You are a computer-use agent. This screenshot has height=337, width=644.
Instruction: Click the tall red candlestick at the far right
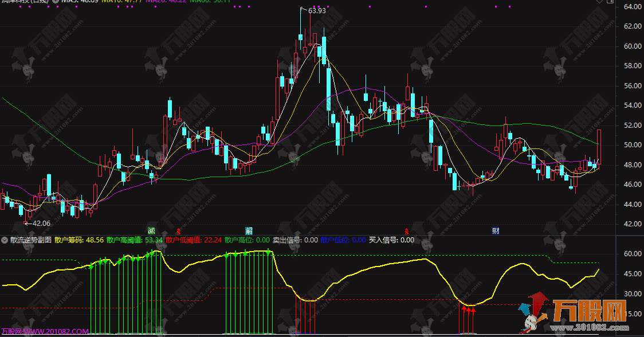[599, 147]
